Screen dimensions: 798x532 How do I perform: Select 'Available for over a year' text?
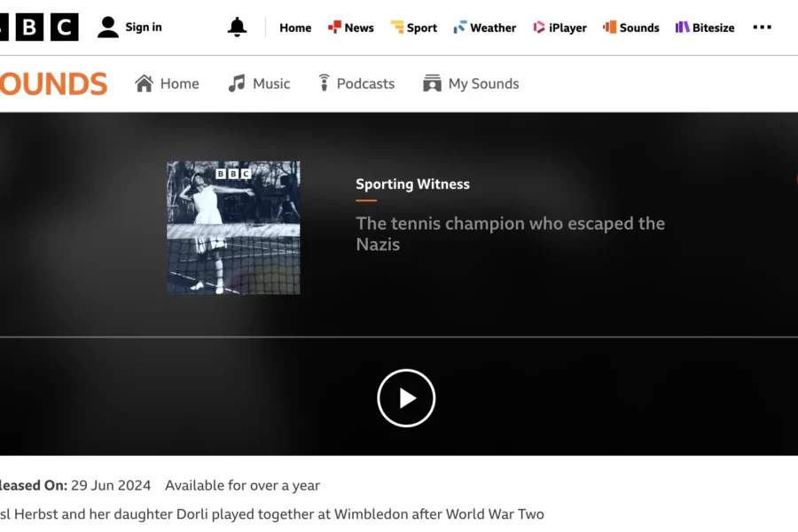tap(242, 485)
